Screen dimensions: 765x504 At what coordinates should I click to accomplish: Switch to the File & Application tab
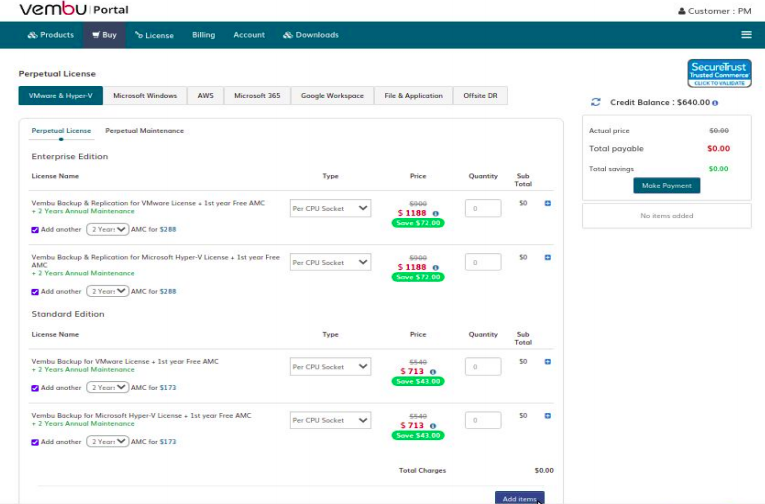click(x=413, y=96)
